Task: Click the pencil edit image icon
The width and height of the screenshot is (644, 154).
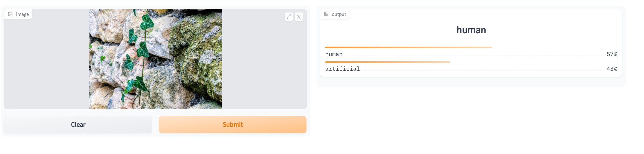Action: 289,17
